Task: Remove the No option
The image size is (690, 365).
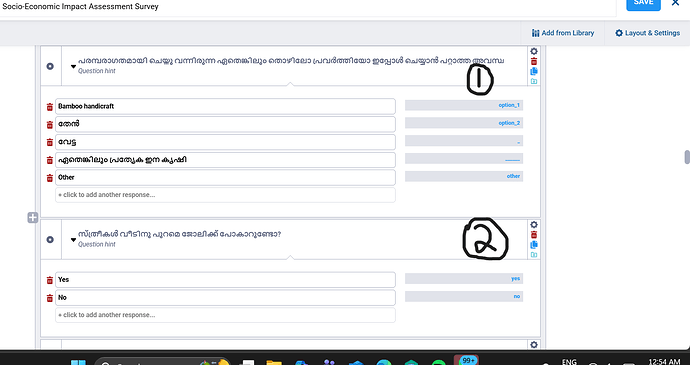Action: 50,299
